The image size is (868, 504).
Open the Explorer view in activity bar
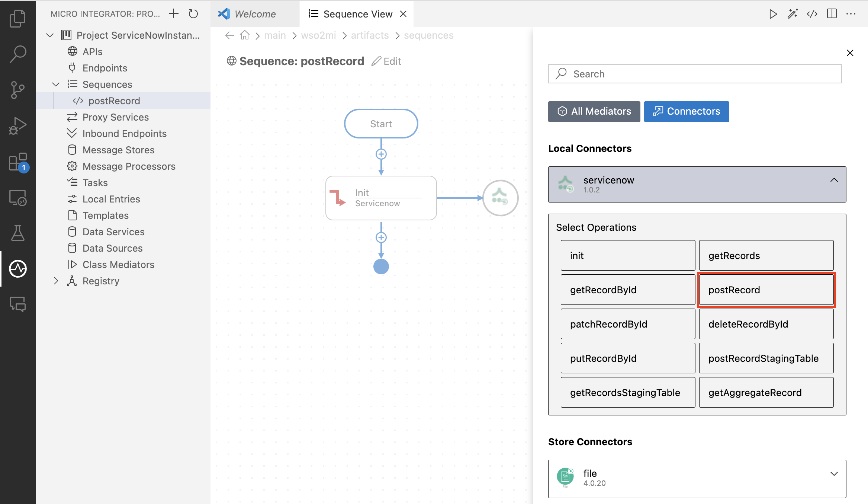point(17,18)
